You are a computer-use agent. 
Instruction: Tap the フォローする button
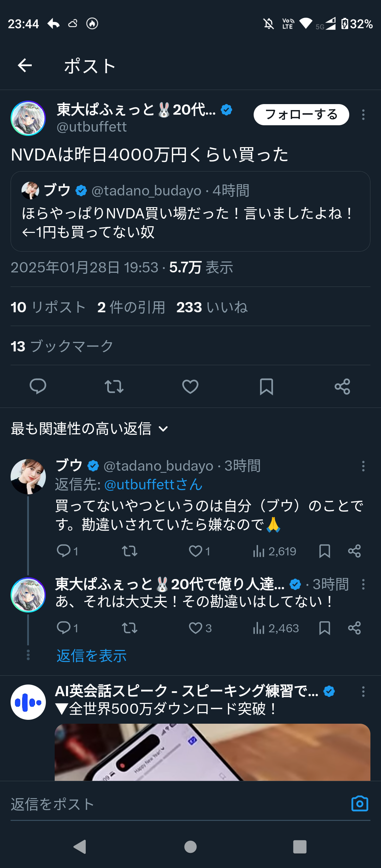pos(301,115)
